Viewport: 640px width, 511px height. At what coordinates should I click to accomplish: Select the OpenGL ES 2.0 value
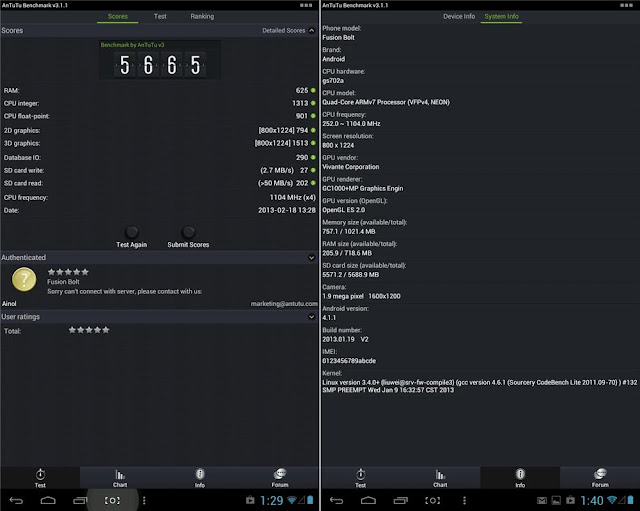point(344,210)
